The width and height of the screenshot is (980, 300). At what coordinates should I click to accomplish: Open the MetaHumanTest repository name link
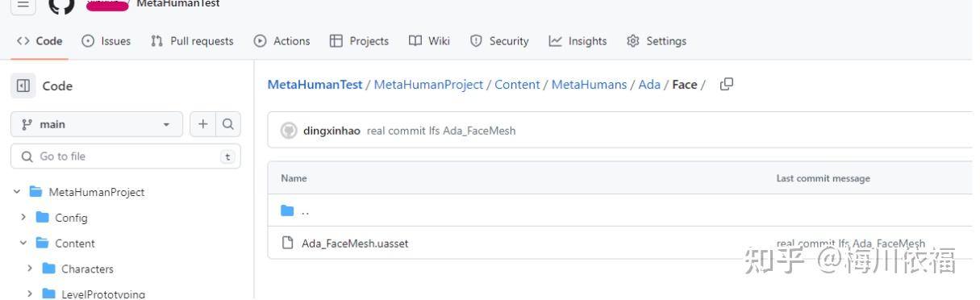[x=177, y=4]
